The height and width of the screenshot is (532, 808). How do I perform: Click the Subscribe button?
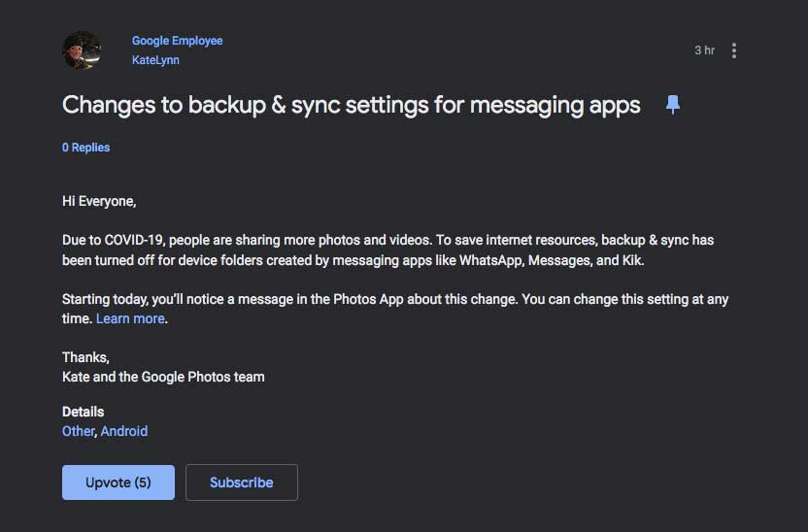(x=241, y=482)
